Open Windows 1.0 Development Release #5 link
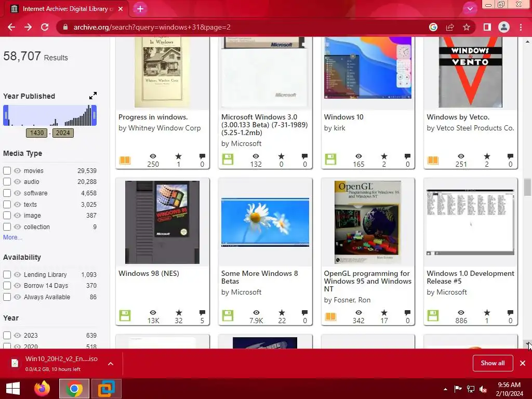Viewport: 532px width, 399px height. (471, 277)
